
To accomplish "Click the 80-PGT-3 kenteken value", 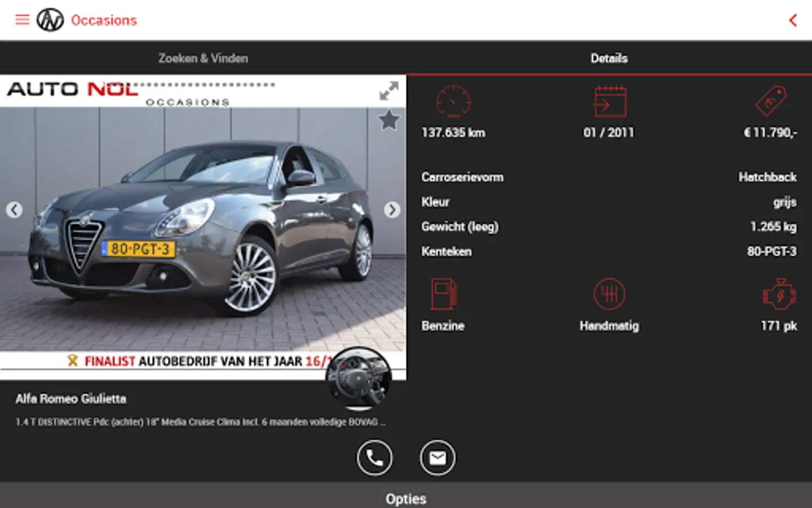I will [772, 252].
